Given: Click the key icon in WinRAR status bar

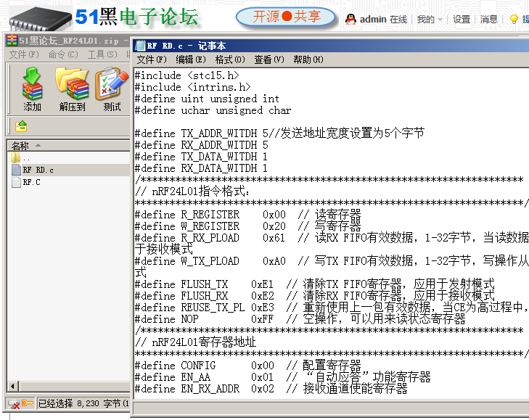Looking at the screenshot, I should coord(28,403).
